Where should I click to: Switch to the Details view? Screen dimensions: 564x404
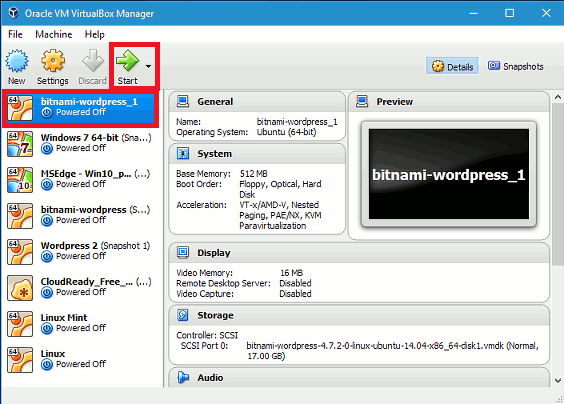point(452,66)
